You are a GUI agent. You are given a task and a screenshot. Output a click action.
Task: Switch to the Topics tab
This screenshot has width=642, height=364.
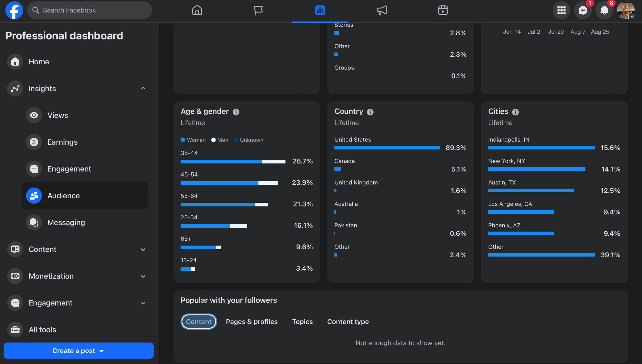[x=302, y=322]
